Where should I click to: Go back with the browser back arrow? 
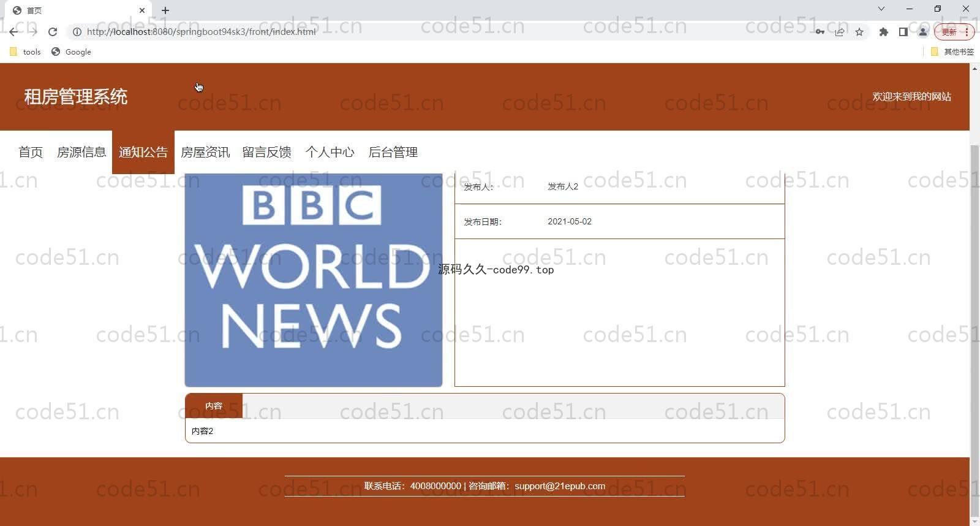tap(13, 32)
